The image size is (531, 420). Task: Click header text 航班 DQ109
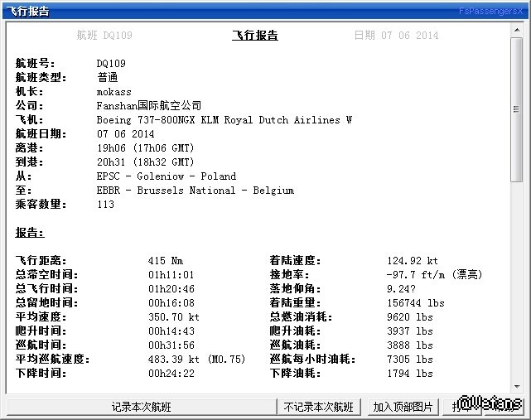[104, 36]
